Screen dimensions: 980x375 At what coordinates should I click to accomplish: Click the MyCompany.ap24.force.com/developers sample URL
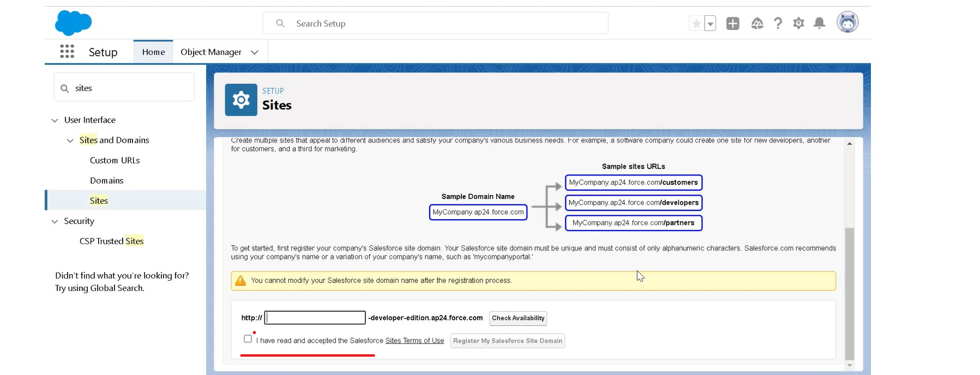click(x=634, y=203)
